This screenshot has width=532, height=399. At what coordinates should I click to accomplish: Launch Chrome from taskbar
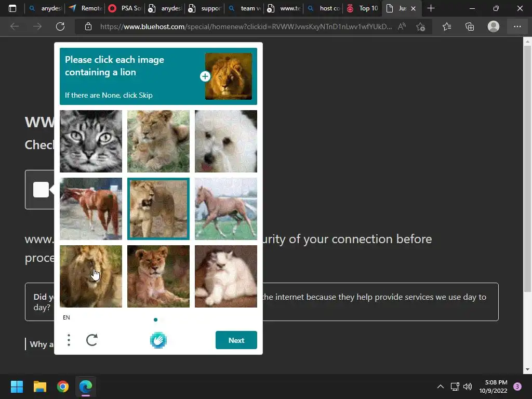[63, 387]
